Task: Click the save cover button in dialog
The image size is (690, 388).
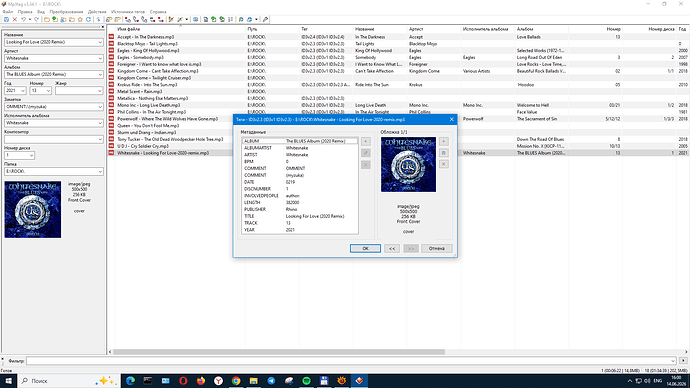Action: click(x=444, y=153)
